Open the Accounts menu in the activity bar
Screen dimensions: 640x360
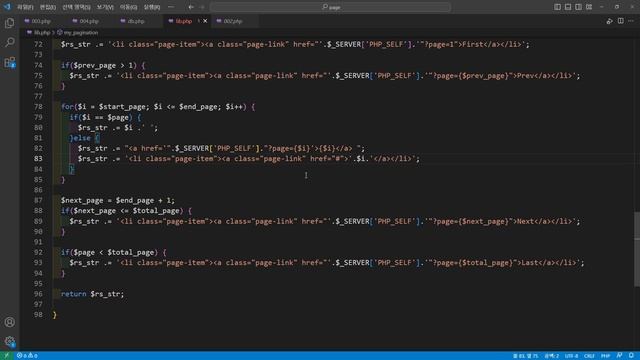[9, 322]
